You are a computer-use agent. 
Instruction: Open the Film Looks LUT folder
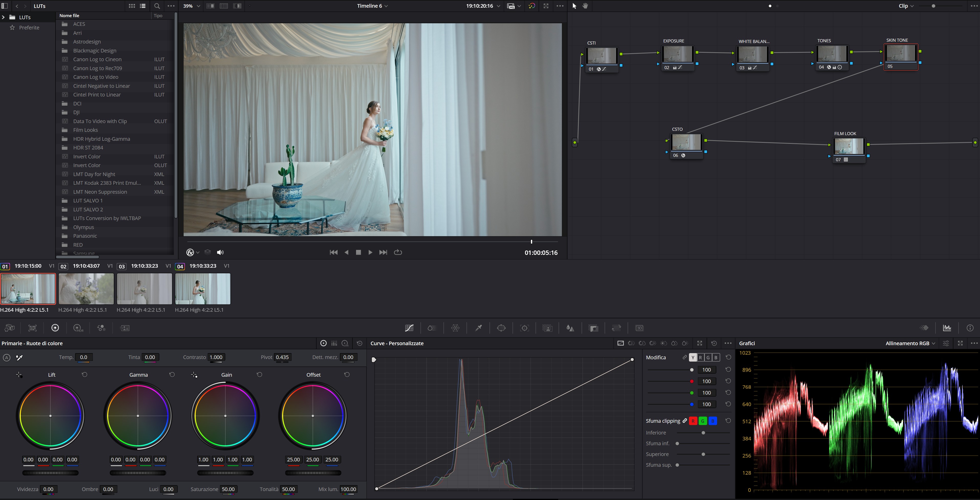[x=85, y=130]
